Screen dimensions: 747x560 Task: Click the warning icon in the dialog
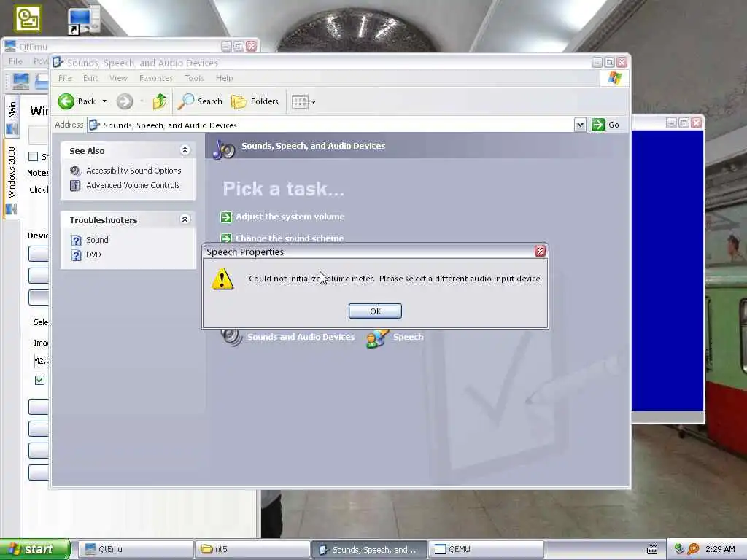222,279
